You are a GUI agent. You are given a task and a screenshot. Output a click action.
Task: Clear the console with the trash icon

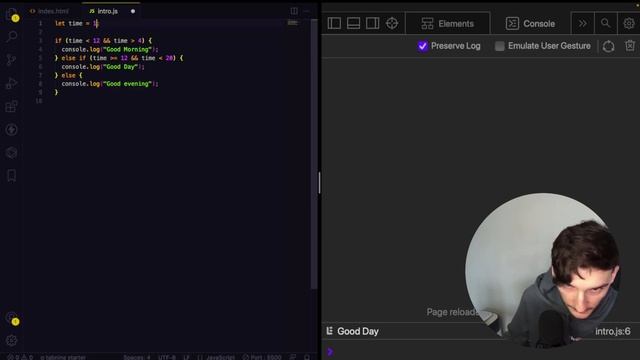click(630, 46)
